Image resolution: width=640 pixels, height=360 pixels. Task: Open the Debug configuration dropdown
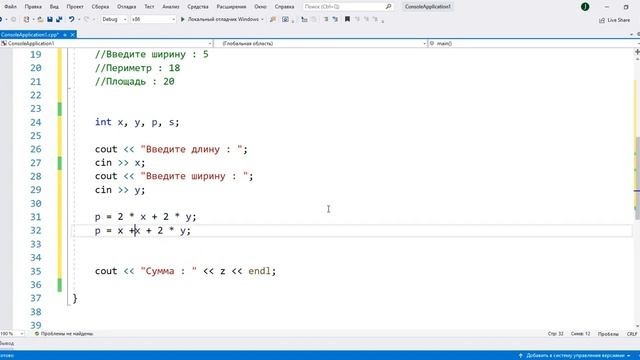tap(114, 19)
